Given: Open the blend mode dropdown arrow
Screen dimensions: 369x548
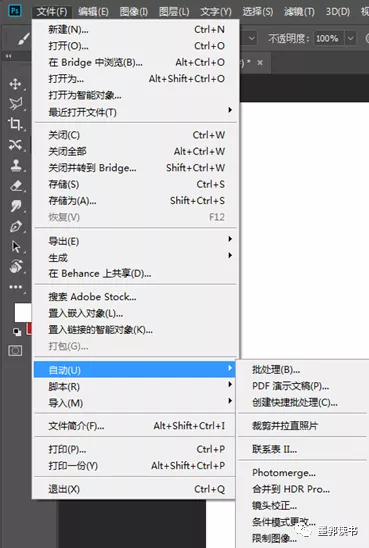Looking at the screenshot, I should (252, 38).
